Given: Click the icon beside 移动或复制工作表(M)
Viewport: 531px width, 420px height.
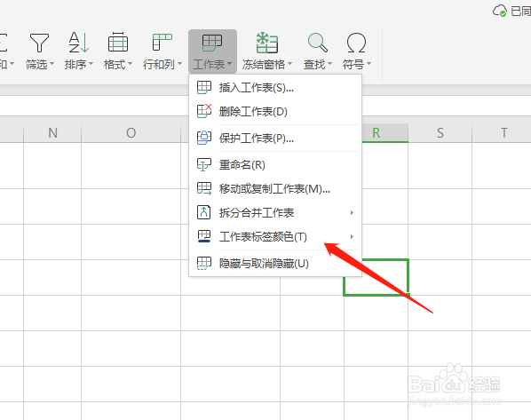Looking at the screenshot, I should (x=204, y=188).
